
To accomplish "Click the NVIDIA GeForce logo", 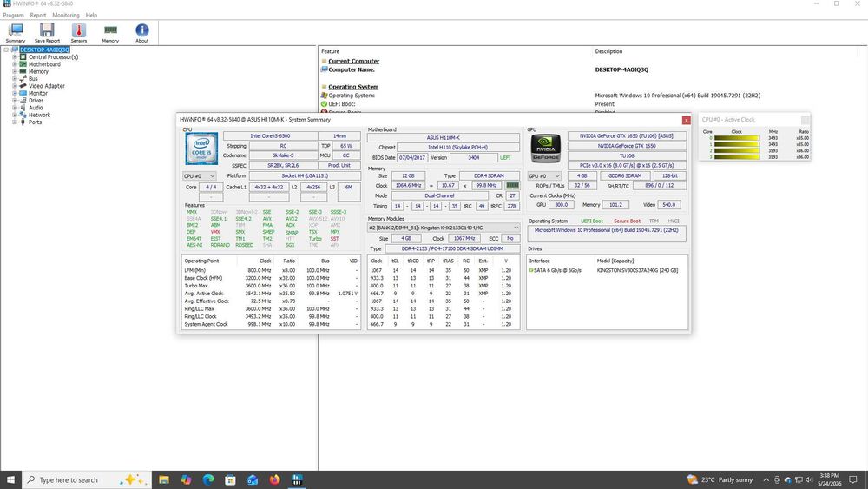I will (545, 149).
